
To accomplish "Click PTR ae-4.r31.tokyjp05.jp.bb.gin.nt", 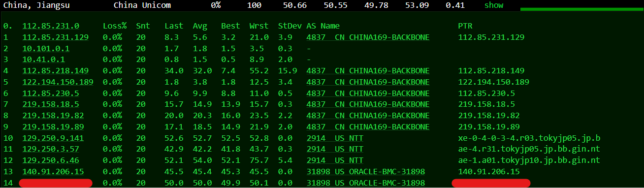I will point(529,150).
